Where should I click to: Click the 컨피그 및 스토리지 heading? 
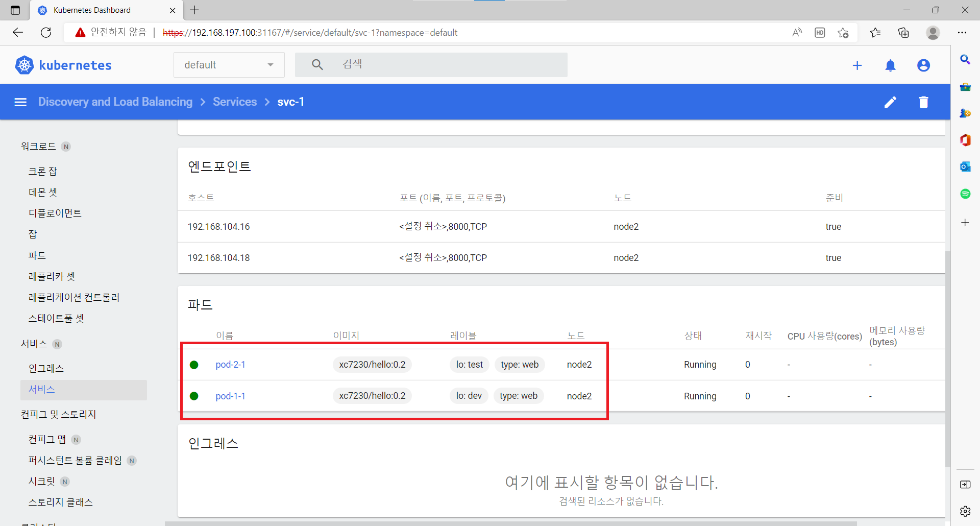coord(58,414)
